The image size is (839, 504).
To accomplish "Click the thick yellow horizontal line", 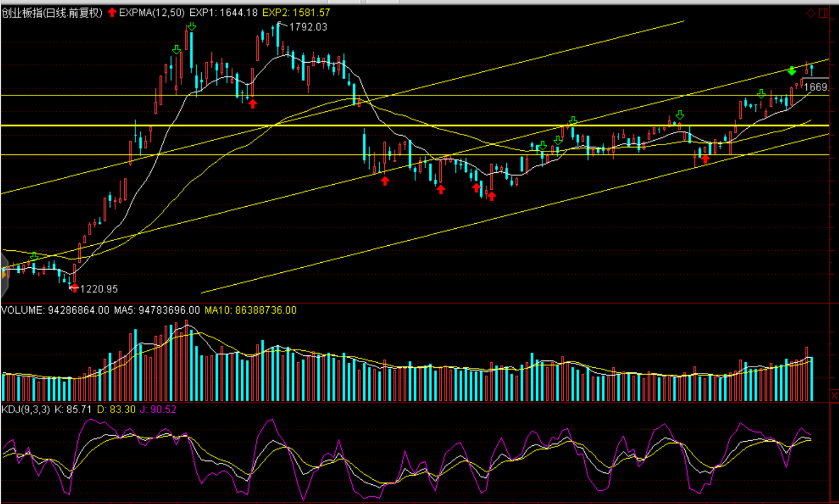I will [452, 125].
